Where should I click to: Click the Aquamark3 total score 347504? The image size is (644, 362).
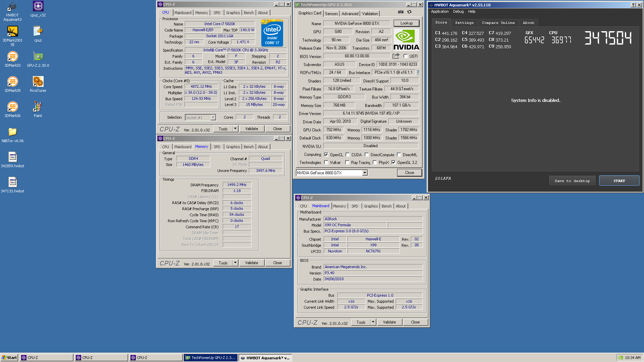click(608, 38)
